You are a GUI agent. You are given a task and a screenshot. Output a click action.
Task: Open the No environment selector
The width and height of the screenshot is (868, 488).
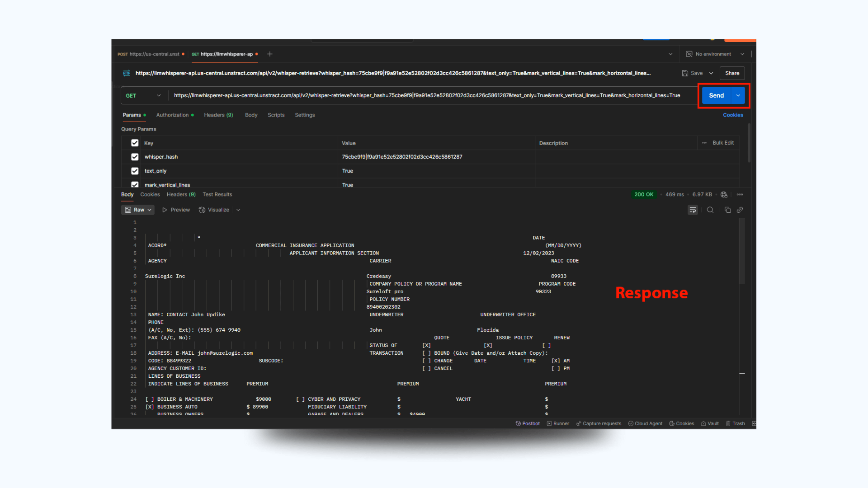714,54
